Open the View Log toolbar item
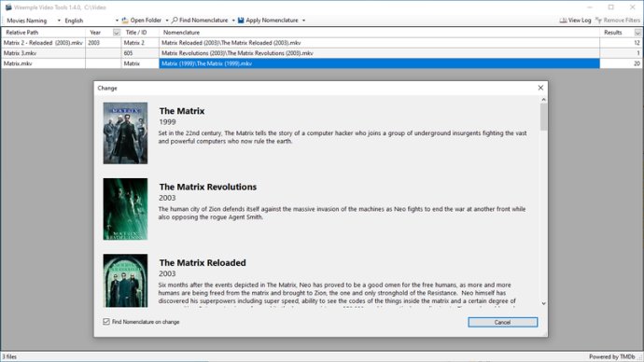644x362 pixels. coord(575,21)
